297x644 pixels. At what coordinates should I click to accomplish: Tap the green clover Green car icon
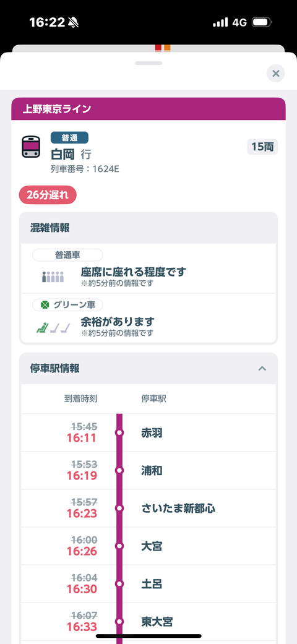pyautogui.click(x=45, y=305)
